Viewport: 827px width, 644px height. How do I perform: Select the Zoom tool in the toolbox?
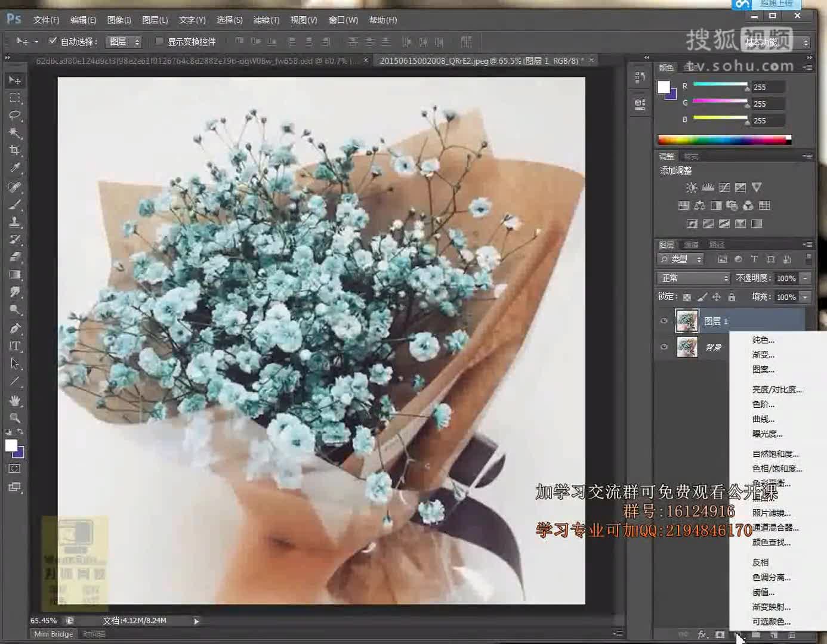(x=14, y=417)
